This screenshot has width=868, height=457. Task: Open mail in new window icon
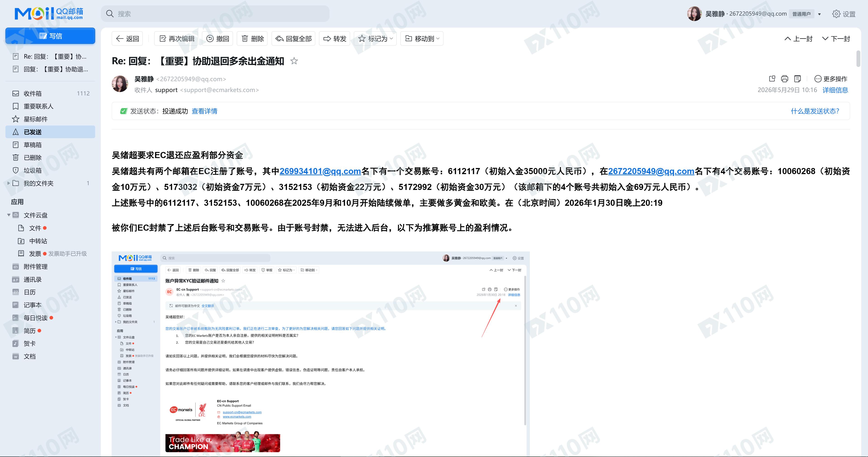coord(772,78)
